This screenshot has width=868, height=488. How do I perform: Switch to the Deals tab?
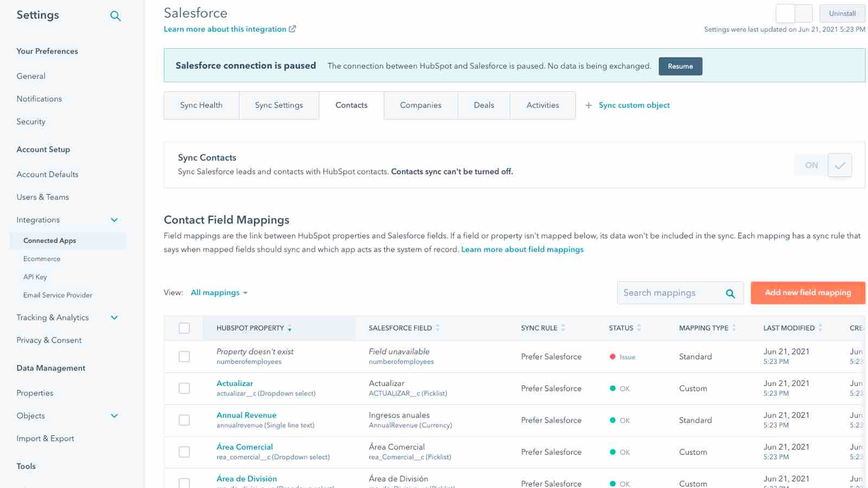[x=484, y=105]
